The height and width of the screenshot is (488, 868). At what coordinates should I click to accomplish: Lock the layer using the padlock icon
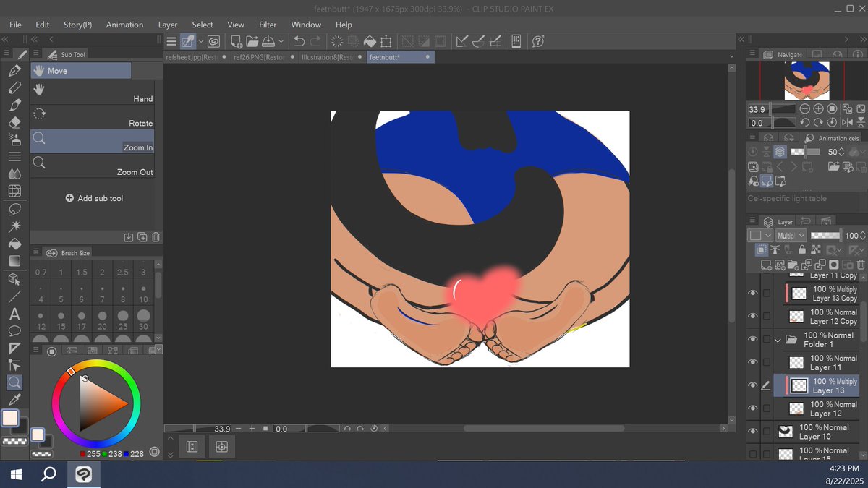click(x=803, y=247)
